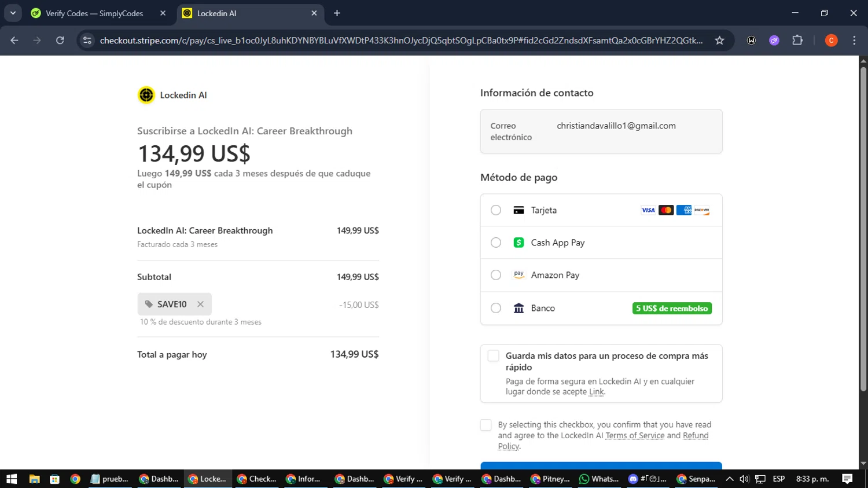Check the Guarda mis datos checkbox

click(x=493, y=355)
